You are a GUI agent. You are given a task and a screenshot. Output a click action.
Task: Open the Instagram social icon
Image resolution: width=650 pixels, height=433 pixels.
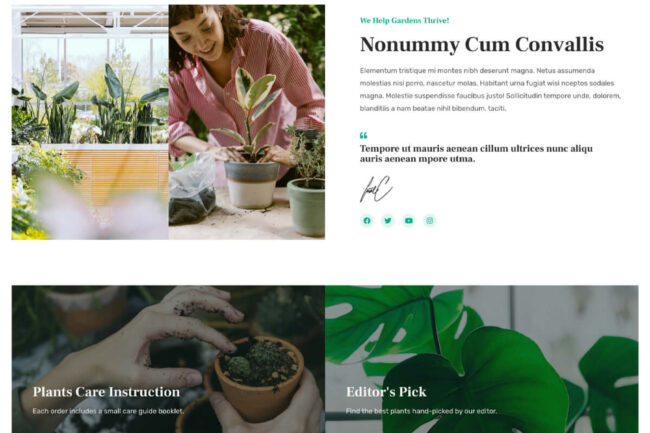pos(429,220)
